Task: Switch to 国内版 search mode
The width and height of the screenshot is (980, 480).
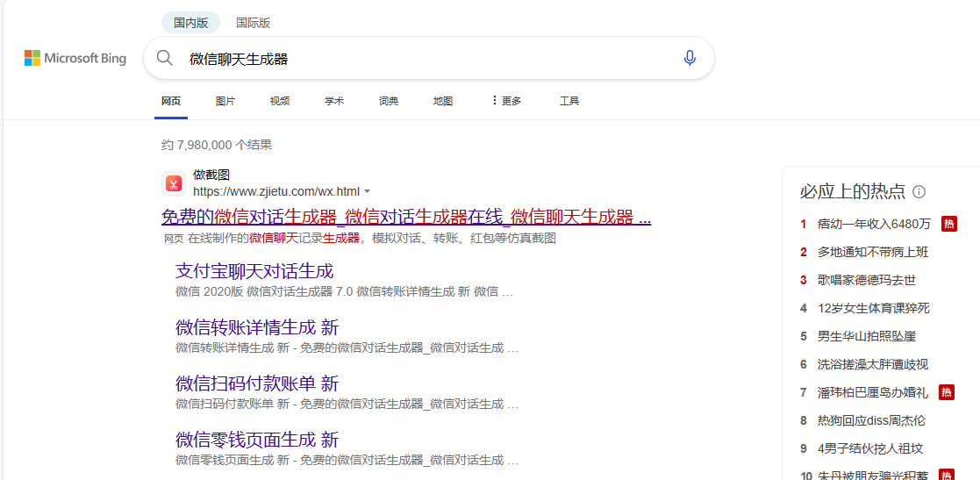Action: click(190, 23)
